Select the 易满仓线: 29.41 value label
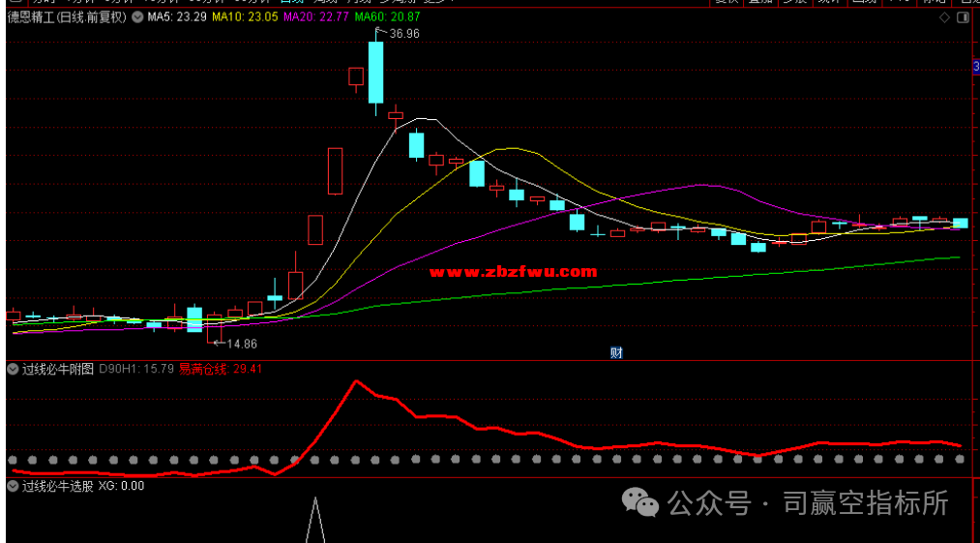The width and height of the screenshot is (980, 543). click(220, 370)
